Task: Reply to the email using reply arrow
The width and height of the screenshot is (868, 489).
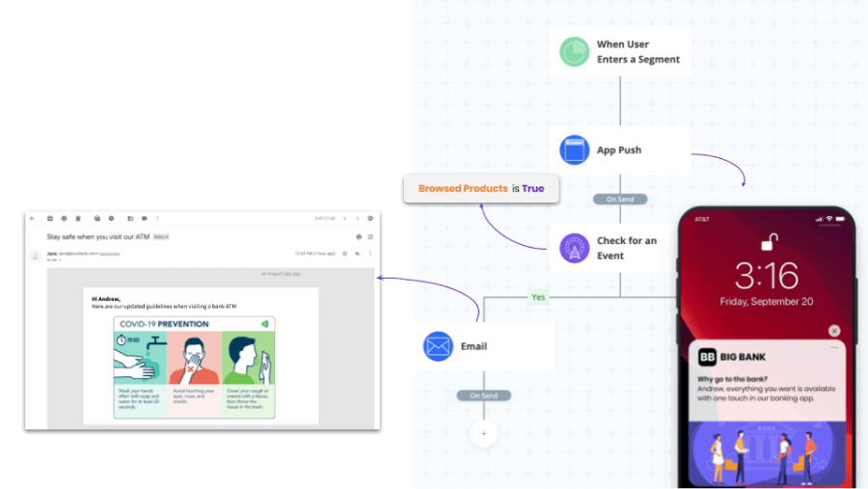Action: [x=357, y=254]
